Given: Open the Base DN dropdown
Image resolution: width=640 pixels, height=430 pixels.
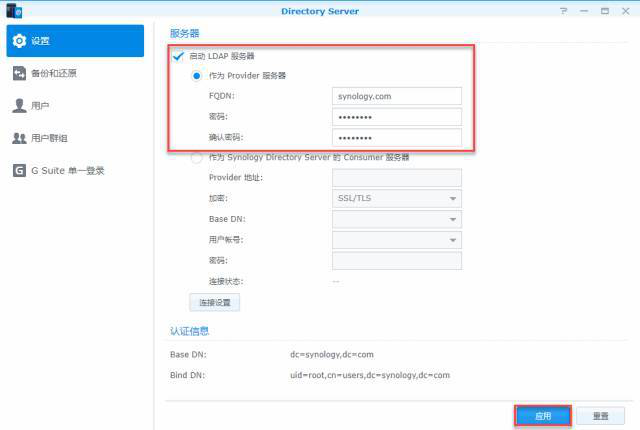Looking at the screenshot, I should tap(397, 219).
